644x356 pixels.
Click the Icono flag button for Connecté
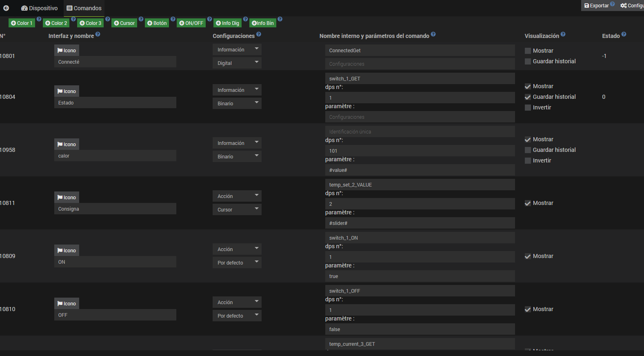pos(67,51)
